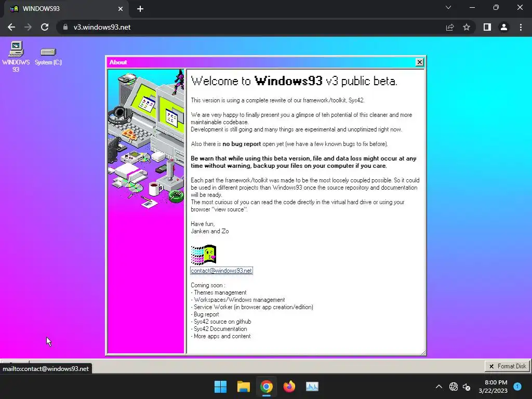This screenshot has height=399, width=532.
Task: Close the WINDOWS93 browser tab
Action: pos(121,9)
